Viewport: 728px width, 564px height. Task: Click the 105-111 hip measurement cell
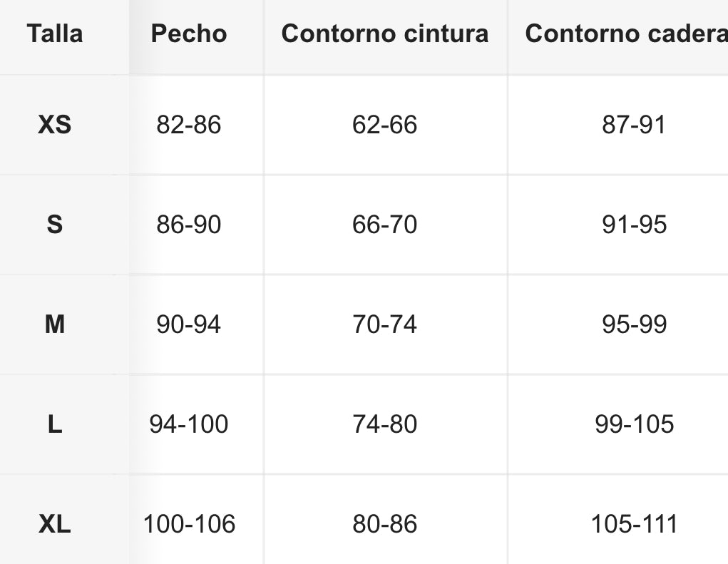(634, 525)
